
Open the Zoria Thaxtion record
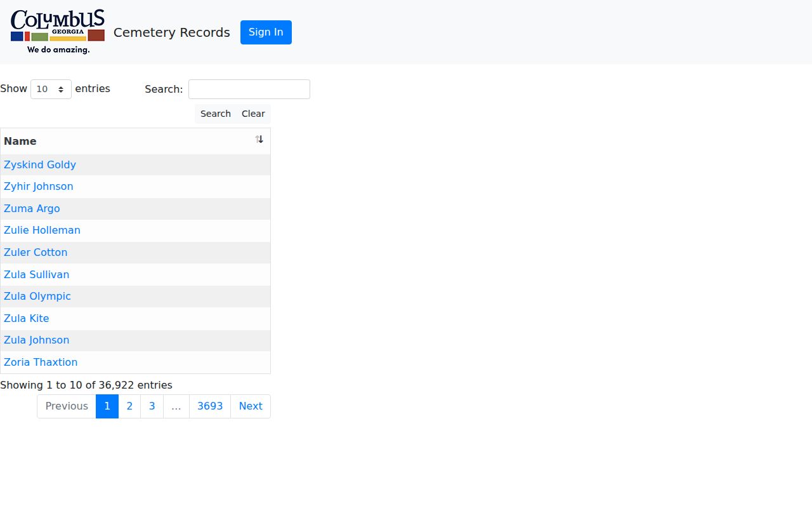click(41, 362)
